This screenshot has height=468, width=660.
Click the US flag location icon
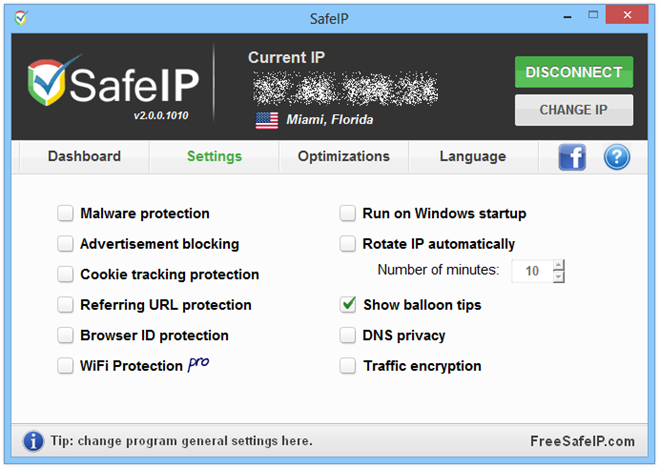point(267,120)
